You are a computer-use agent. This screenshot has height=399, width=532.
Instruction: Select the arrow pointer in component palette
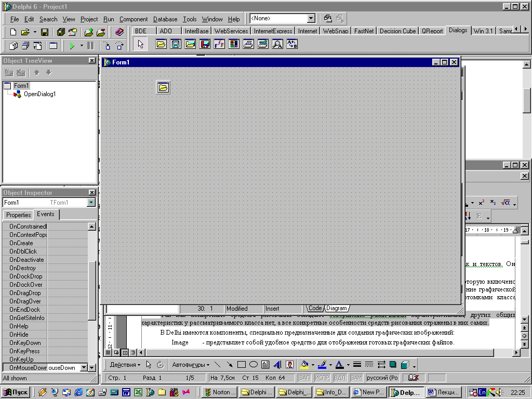[140, 44]
